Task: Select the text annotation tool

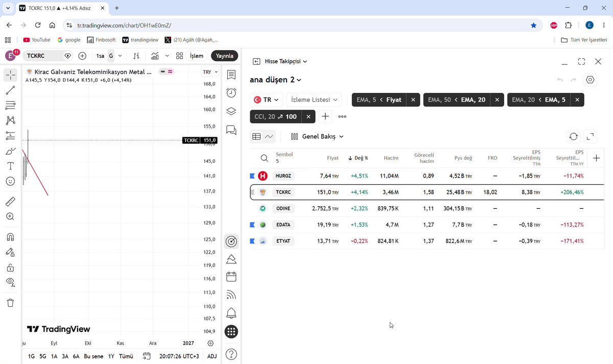Action: (10, 166)
